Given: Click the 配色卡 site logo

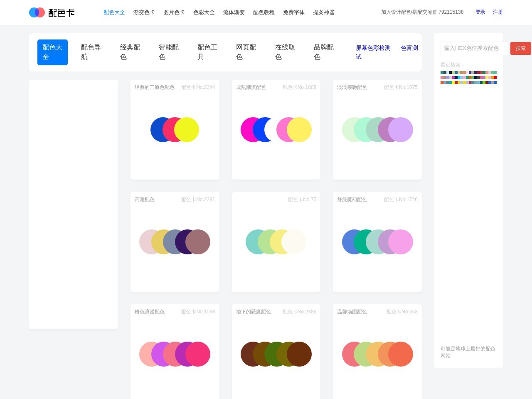Looking at the screenshot, I should [x=52, y=12].
